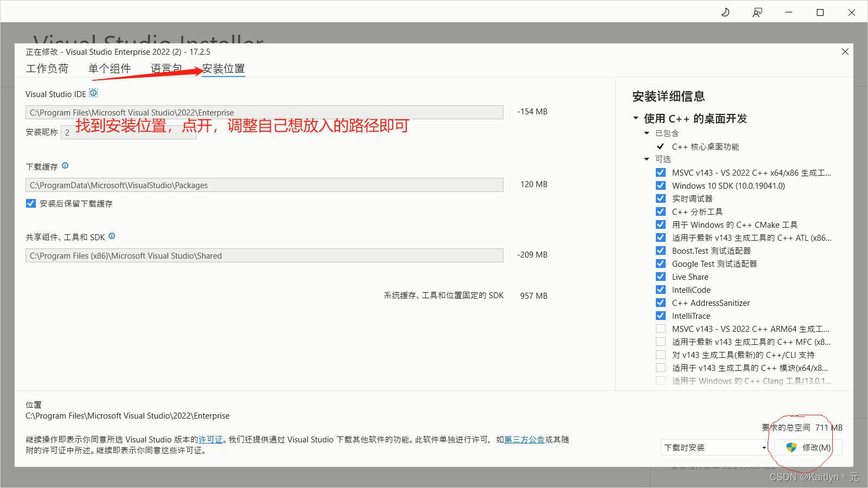Screen dimensions: 868x488
Task: Open the feedback icon in title bar
Action: pyautogui.click(x=757, y=12)
